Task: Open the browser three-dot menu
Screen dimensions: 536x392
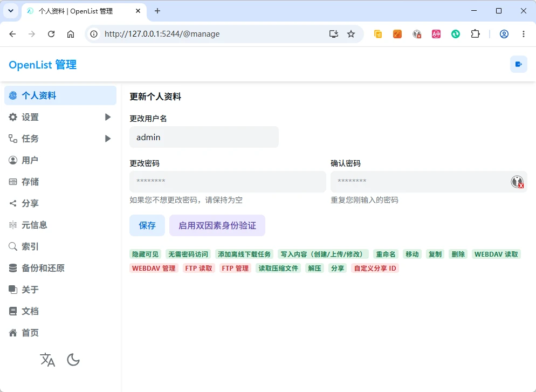Action: coord(524,34)
